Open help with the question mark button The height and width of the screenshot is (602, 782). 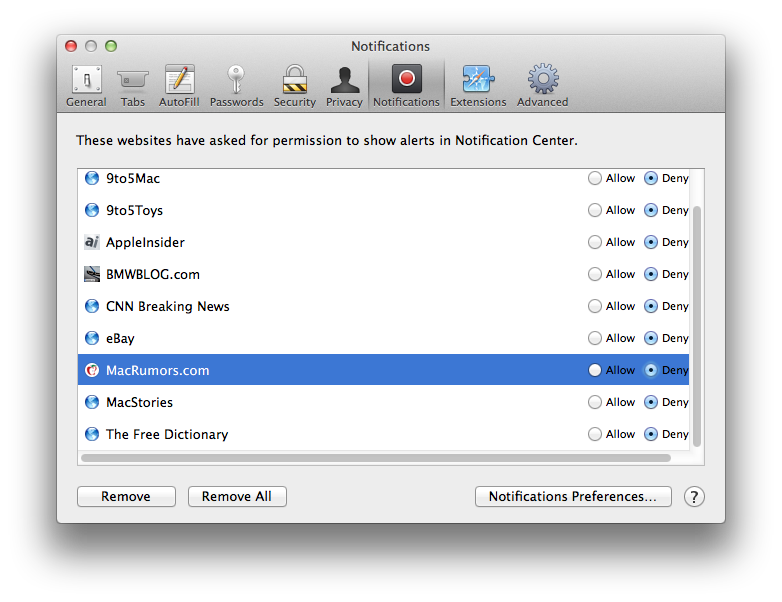click(x=694, y=497)
